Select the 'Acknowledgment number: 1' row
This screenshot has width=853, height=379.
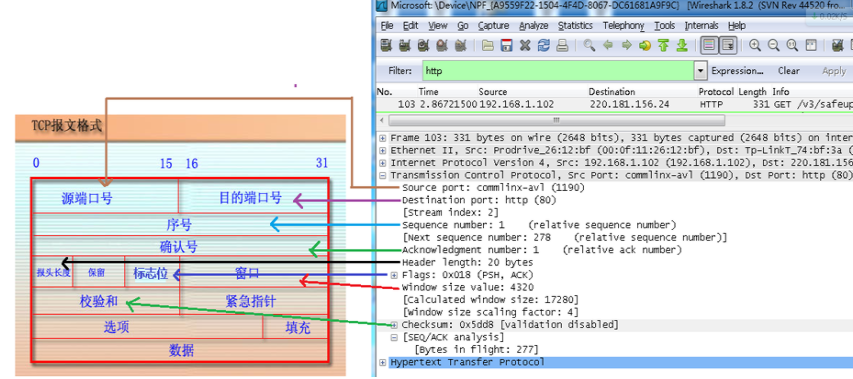tap(542, 250)
